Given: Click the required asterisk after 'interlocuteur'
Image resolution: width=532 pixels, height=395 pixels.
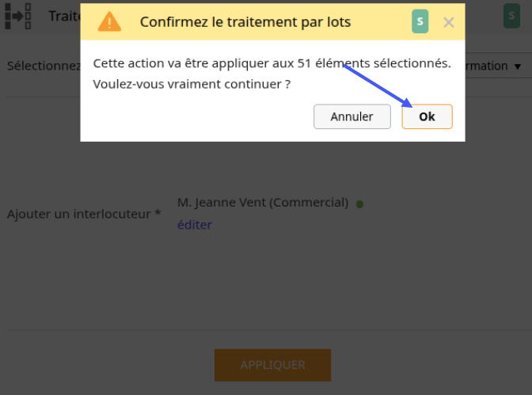Looking at the screenshot, I should pos(158,213).
